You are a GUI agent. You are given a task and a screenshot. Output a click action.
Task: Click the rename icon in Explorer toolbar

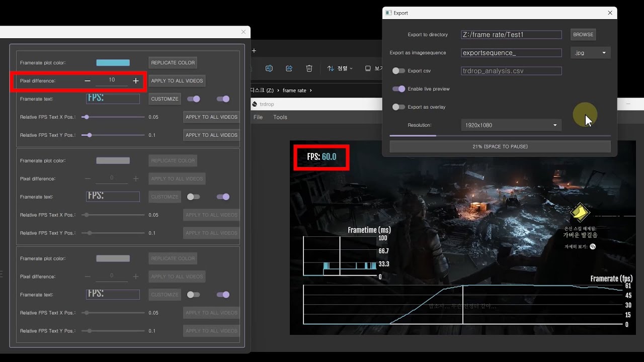(269, 68)
